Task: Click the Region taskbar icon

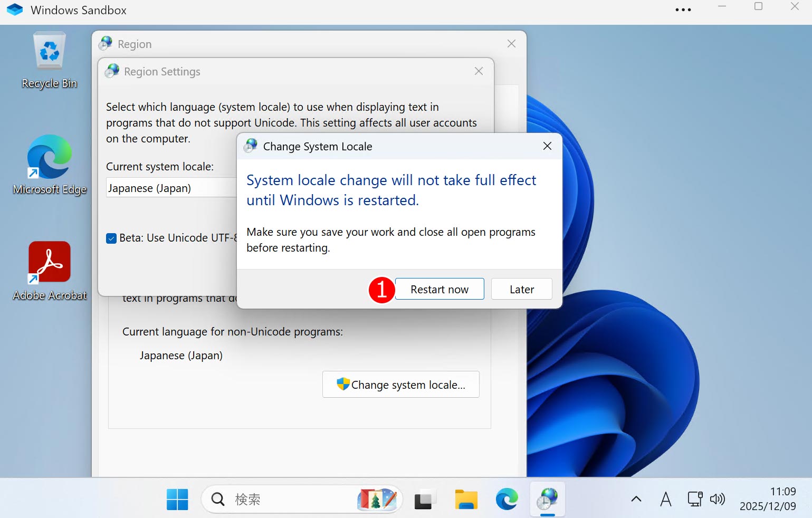Action: pos(548,499)
